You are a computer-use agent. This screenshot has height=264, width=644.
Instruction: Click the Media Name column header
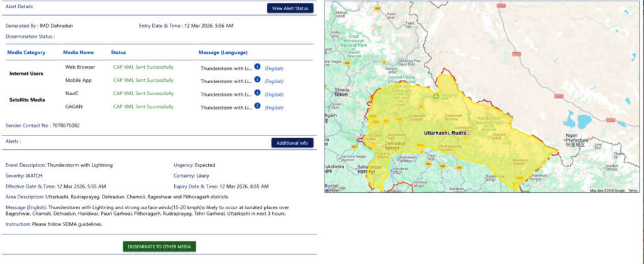(x=79, y=52)
